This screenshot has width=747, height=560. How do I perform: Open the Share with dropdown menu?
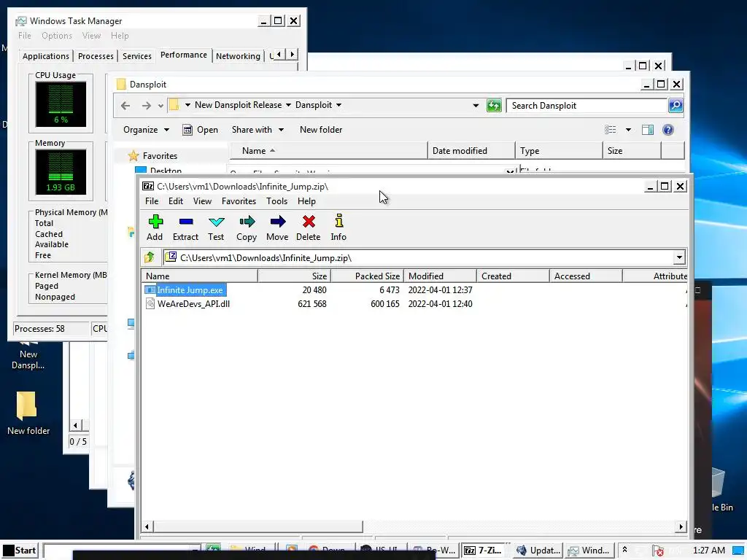[258, 130]
